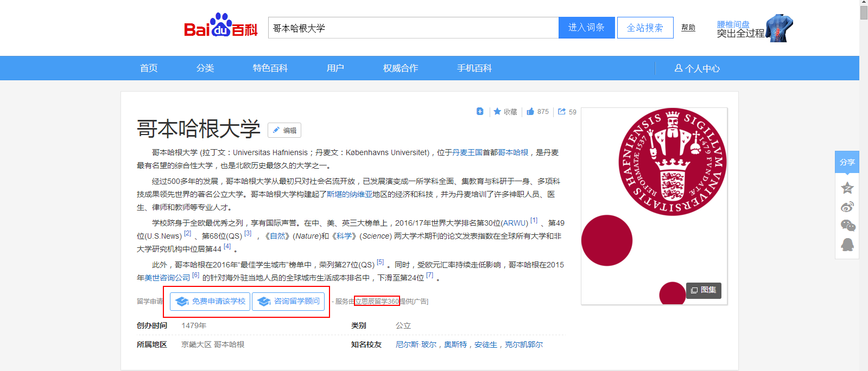Select the 京畿大区 哥本哈根 region text
Image resolution: width=868 pixels, height=371 pixels.
tap(213, 344)
